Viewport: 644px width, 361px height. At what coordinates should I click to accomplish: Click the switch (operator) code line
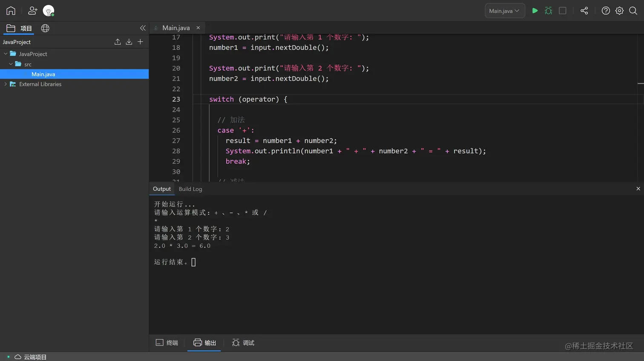pyautogui.click(x=248, y=99)
